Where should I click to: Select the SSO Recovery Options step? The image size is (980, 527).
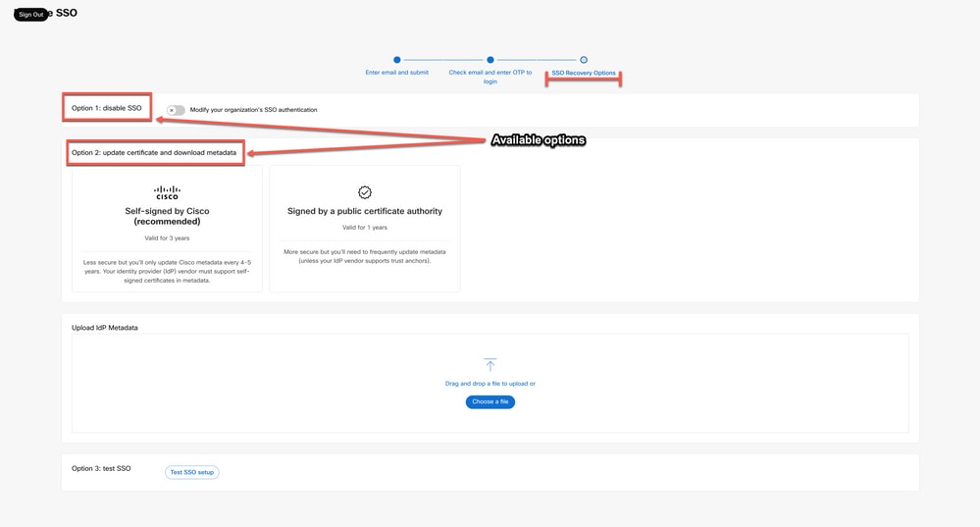583,74
